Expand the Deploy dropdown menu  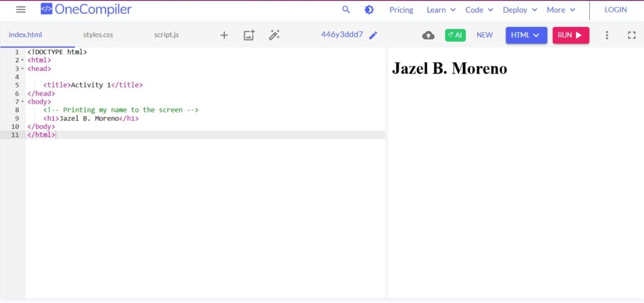click(520, 9)
